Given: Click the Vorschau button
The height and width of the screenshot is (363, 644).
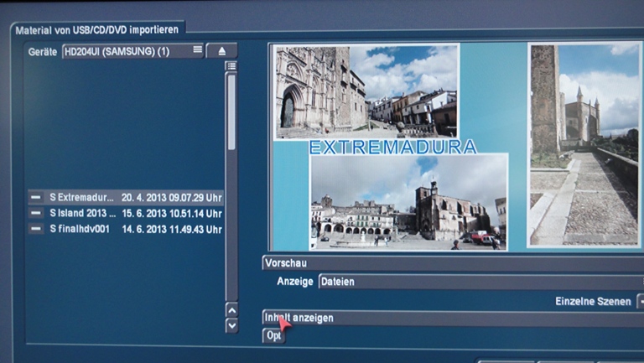Looking at the screenshot, I should (x=453, y=263).
